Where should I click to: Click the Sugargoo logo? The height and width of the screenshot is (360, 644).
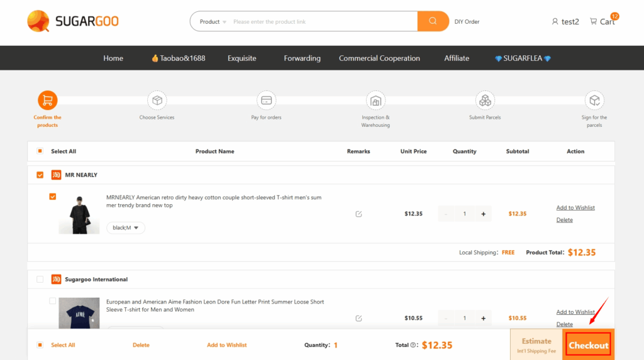tap(73, 21)
